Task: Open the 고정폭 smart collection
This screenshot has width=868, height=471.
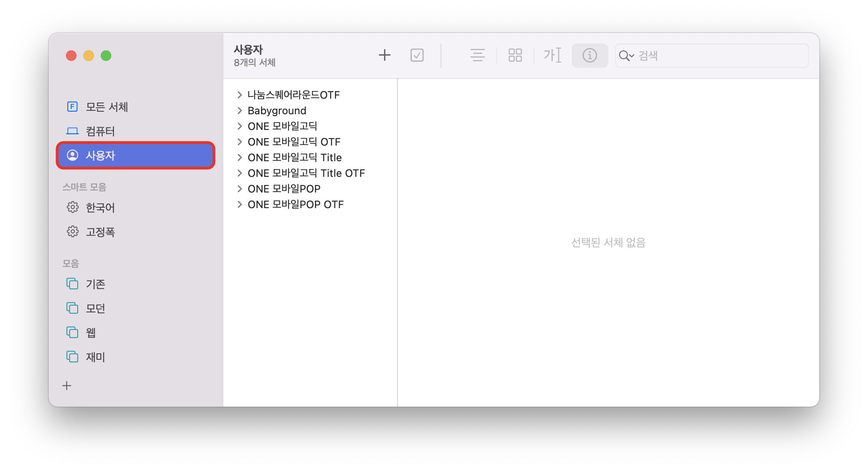Action: pyautogui.click(x=100, y=232)
